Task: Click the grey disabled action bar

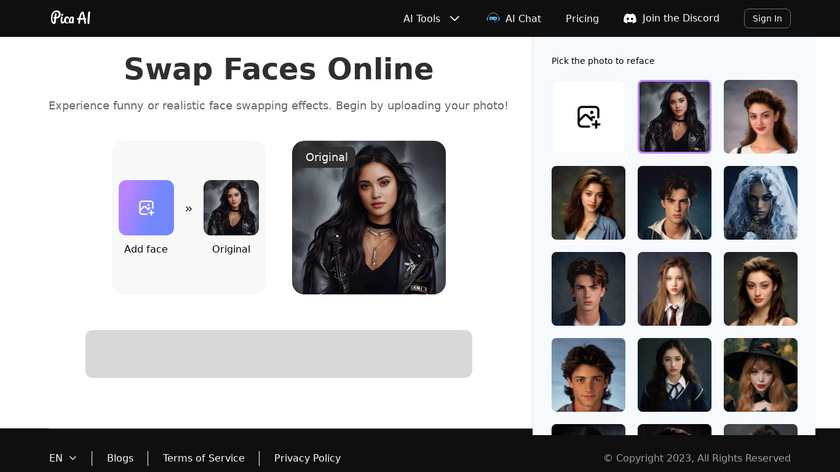Action: click(279, 354)
